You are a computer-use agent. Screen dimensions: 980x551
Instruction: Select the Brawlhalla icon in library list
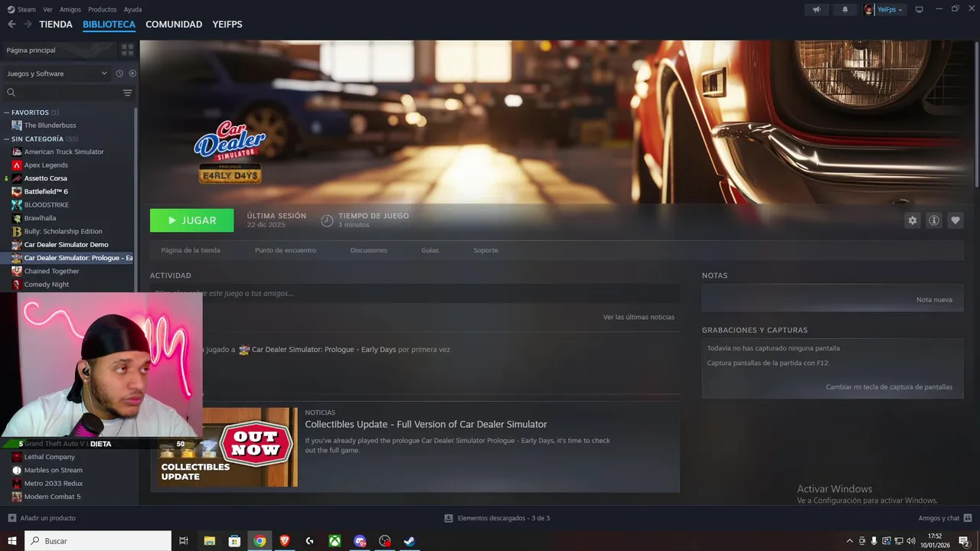17,218
